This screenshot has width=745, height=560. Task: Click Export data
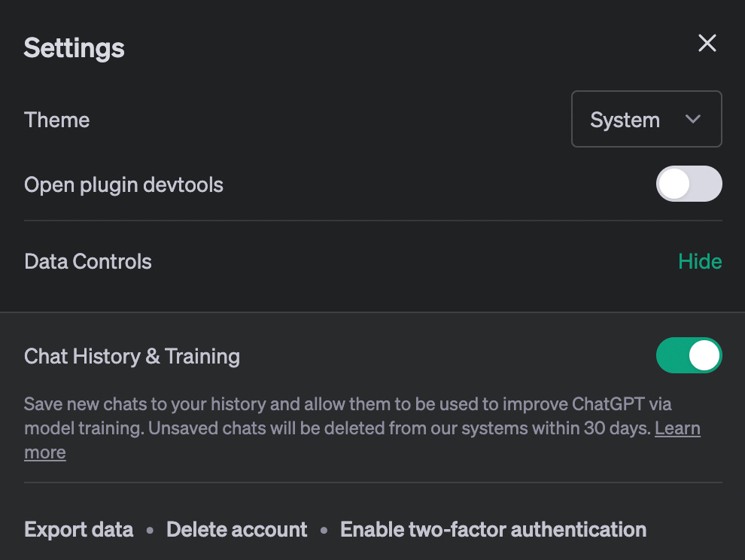click(79, 530)
